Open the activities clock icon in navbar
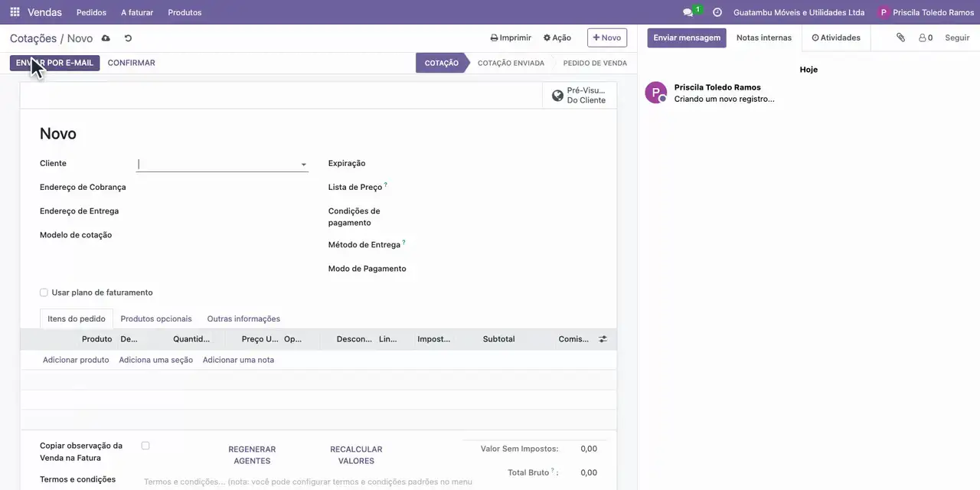The height and width of the screenshot is (490, 980). tap(717, 12)
